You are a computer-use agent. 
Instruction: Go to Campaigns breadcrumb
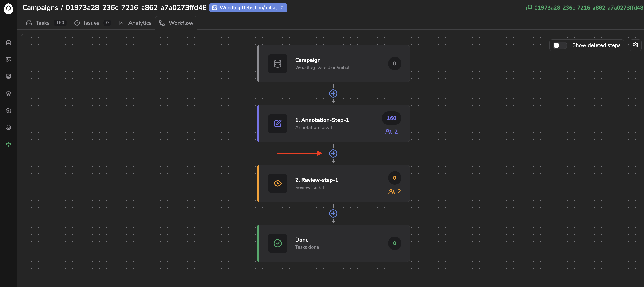[x=40, y=8]
